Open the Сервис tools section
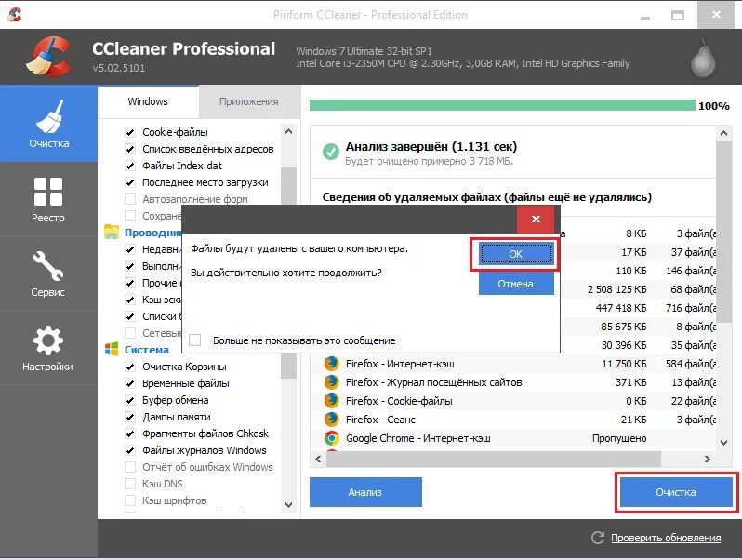The image size is (742, 560). (x=48, y=273)
